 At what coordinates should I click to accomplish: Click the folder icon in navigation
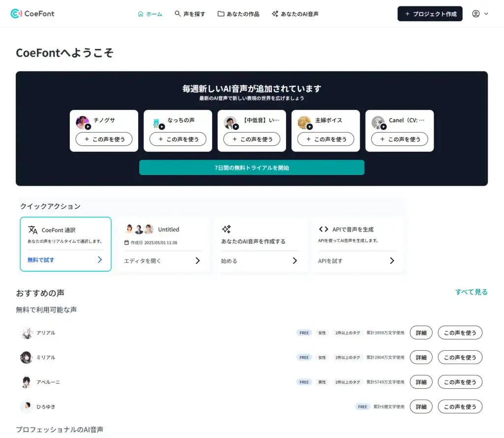tap(221, 13)
